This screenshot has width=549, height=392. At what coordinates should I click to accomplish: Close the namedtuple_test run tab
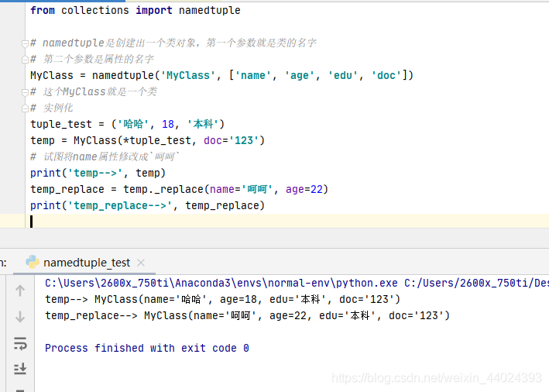click(141, 263)
